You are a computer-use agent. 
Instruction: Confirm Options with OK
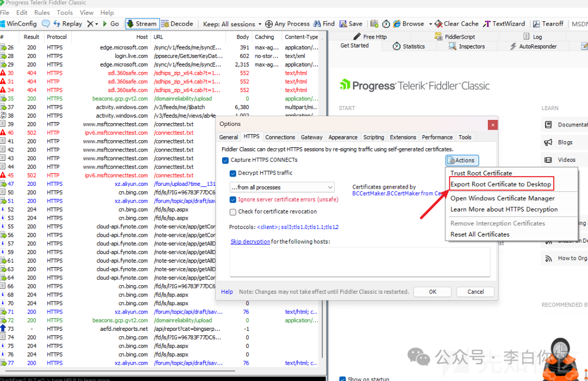click(432, 292)
